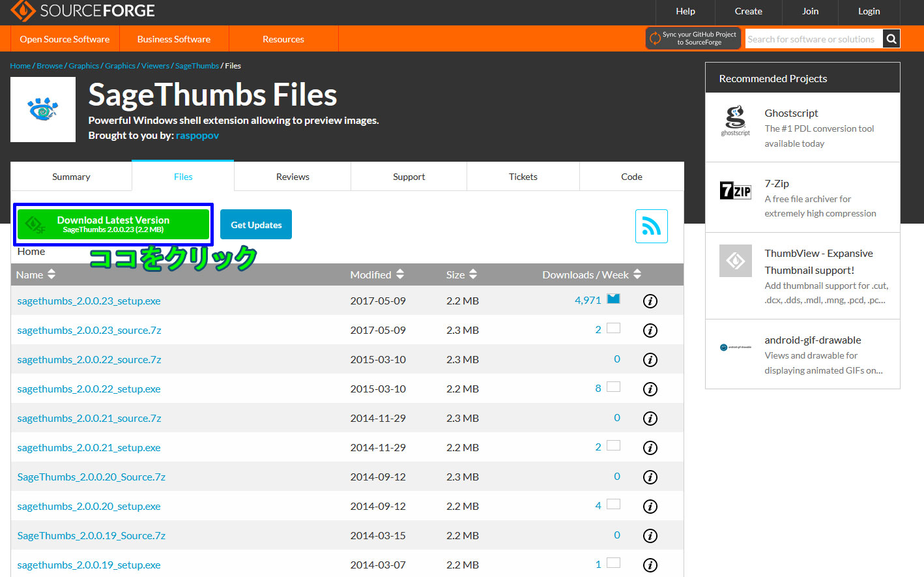This screenshot has width=924, height=577.
Task: Open the Support tab
Action: [409, 177]
